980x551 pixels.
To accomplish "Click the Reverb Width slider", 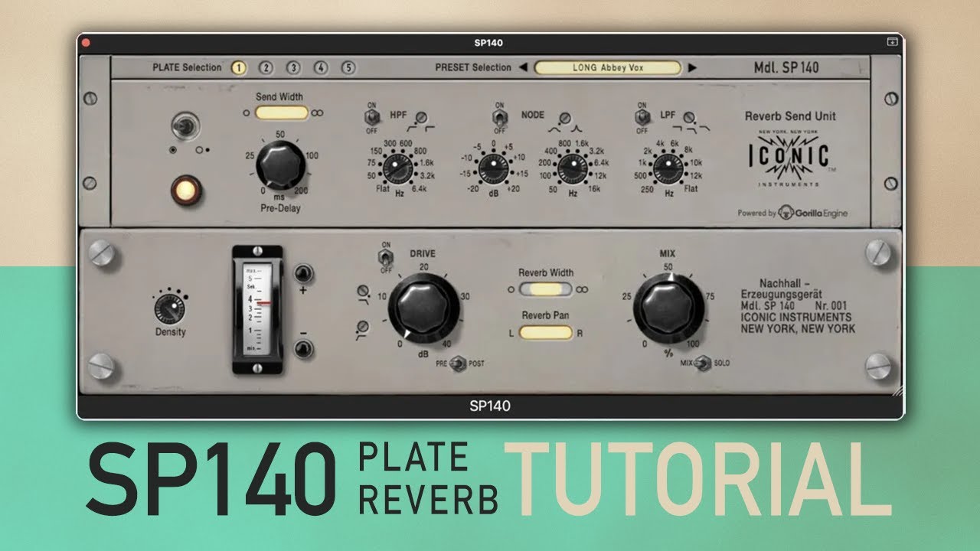I will pos(546,289).
